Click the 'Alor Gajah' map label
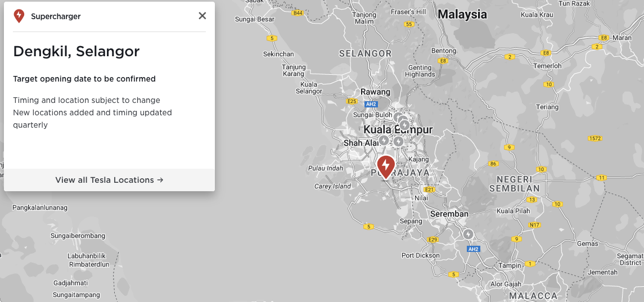 (506, 284)
